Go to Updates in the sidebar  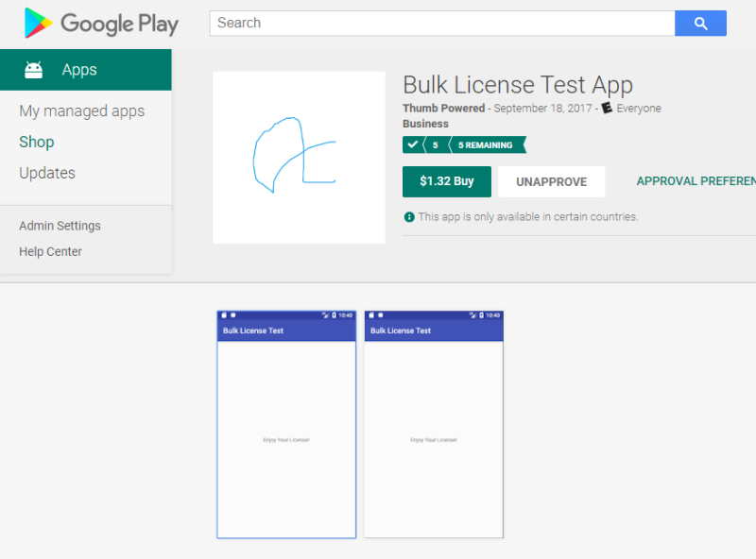47,173
